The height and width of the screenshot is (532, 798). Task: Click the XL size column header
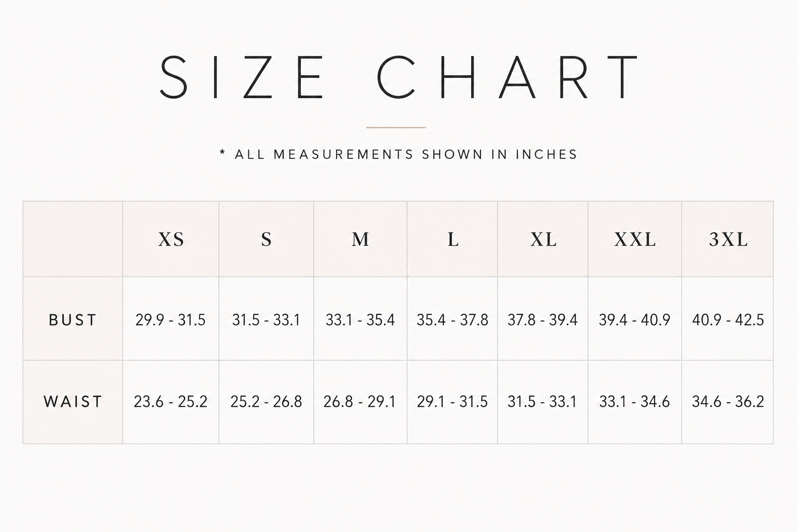pos(543,239)
